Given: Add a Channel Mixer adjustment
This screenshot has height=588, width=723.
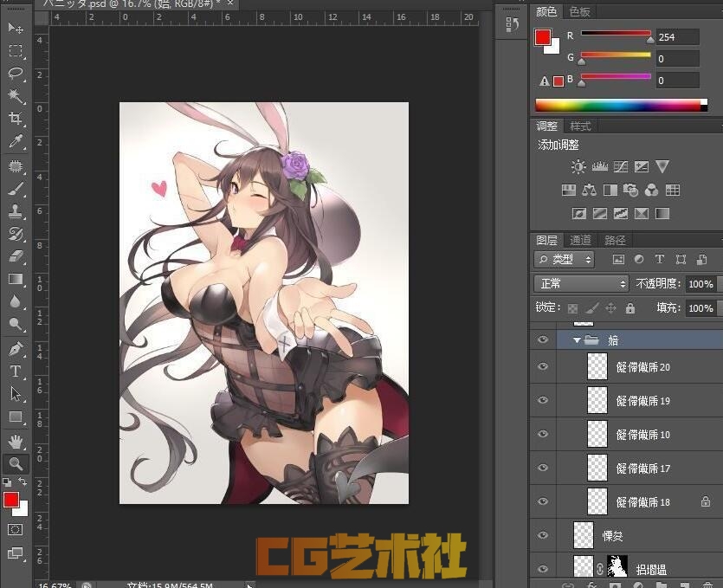Looking at the screenshot, I should pyautogui.click(x=651, y=190).
